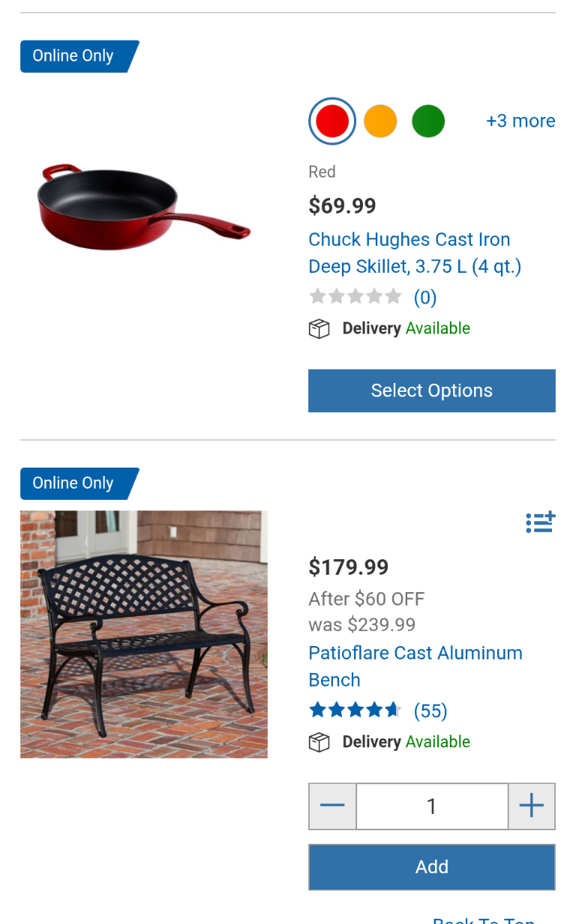The image size is (570, 924).
Task: Click the star rating for the bench
Action: pos(355,710)
